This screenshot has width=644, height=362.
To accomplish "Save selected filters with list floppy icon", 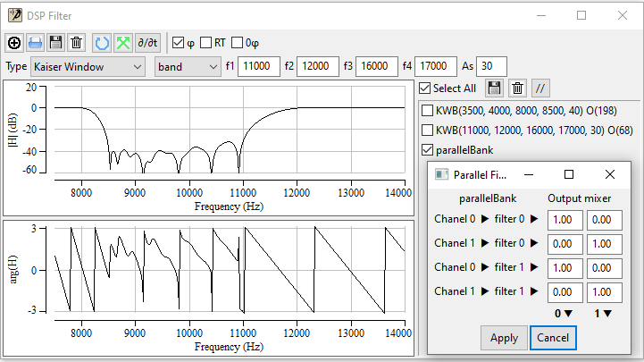I will (x=494, y=88).
